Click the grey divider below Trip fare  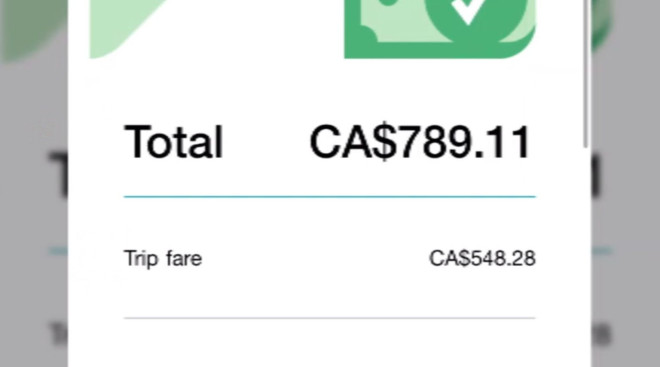click(x=330, y=318)
